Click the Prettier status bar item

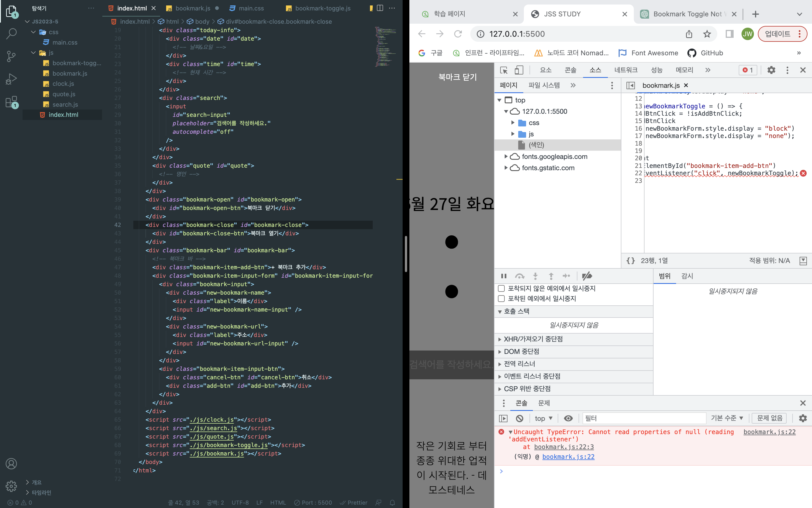(x=353, y=503)
